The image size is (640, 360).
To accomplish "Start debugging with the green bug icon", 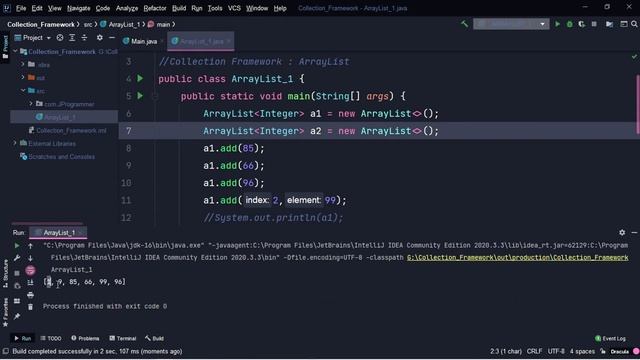I will 569,24.
